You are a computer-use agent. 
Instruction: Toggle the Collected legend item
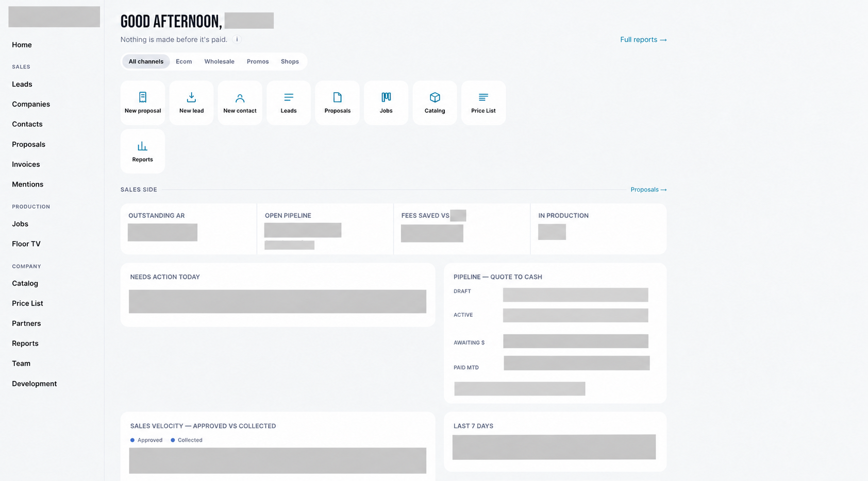click(187, 440)
